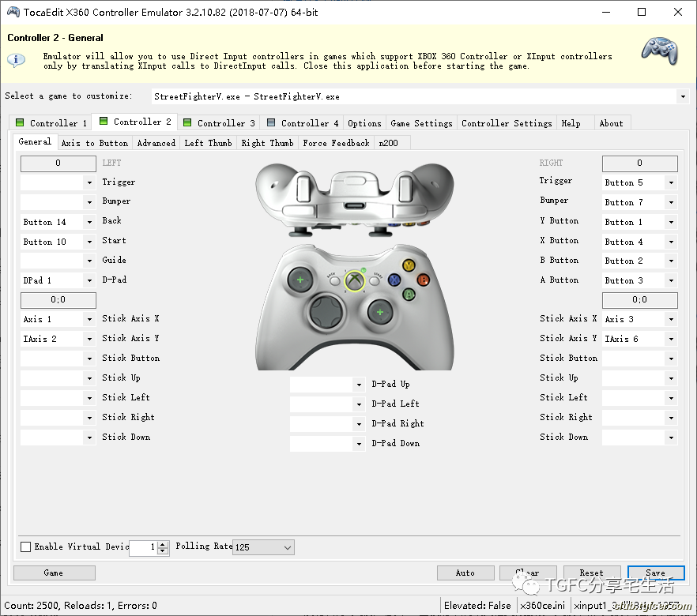
Task: Open the Right Thumb sub-tab
Action: 268,143
